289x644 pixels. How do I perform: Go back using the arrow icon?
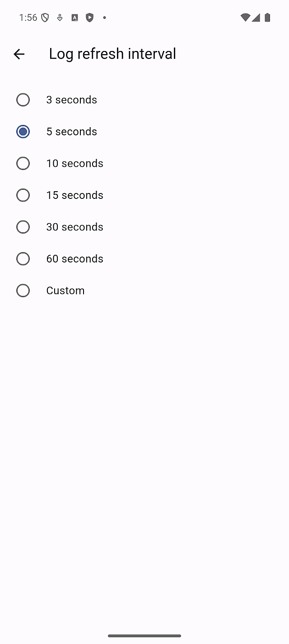(19, 54)
